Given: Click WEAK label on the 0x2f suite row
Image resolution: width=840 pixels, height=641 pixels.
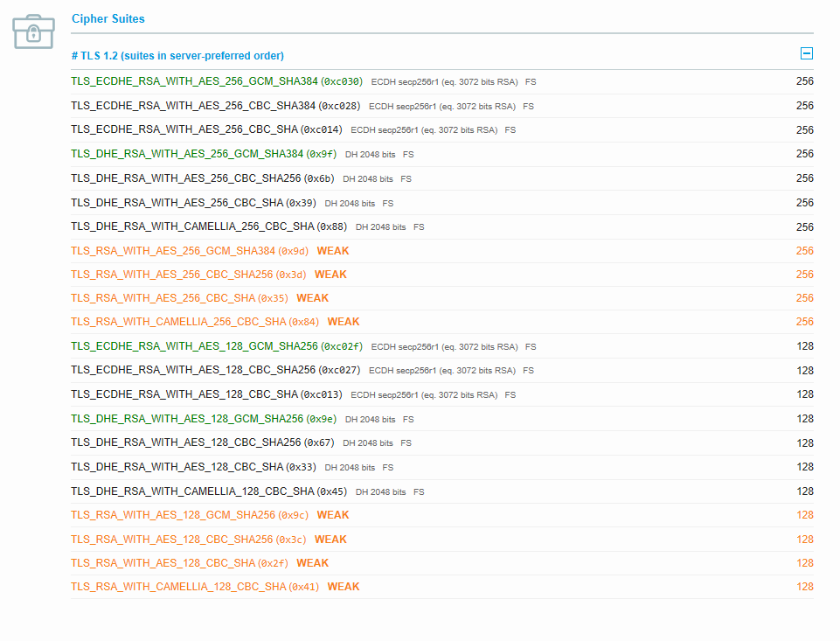Looking at the screenshot, I should click(x=312, y=563).
